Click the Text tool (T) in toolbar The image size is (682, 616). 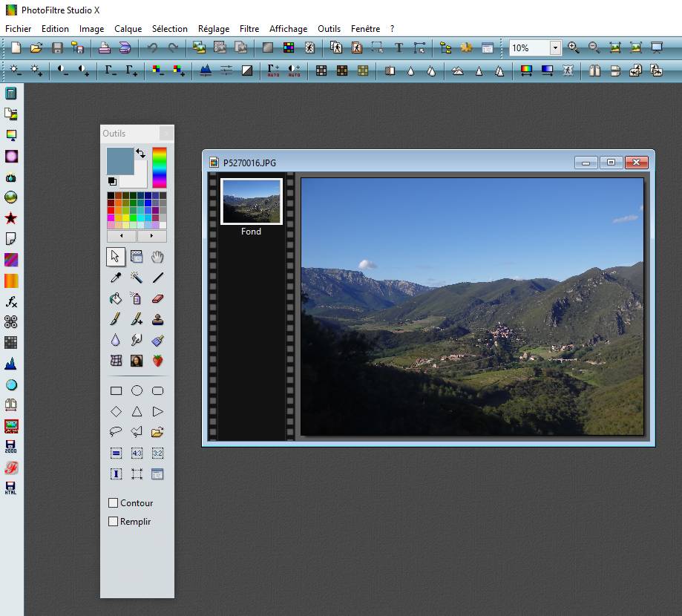tap(399, 47)
